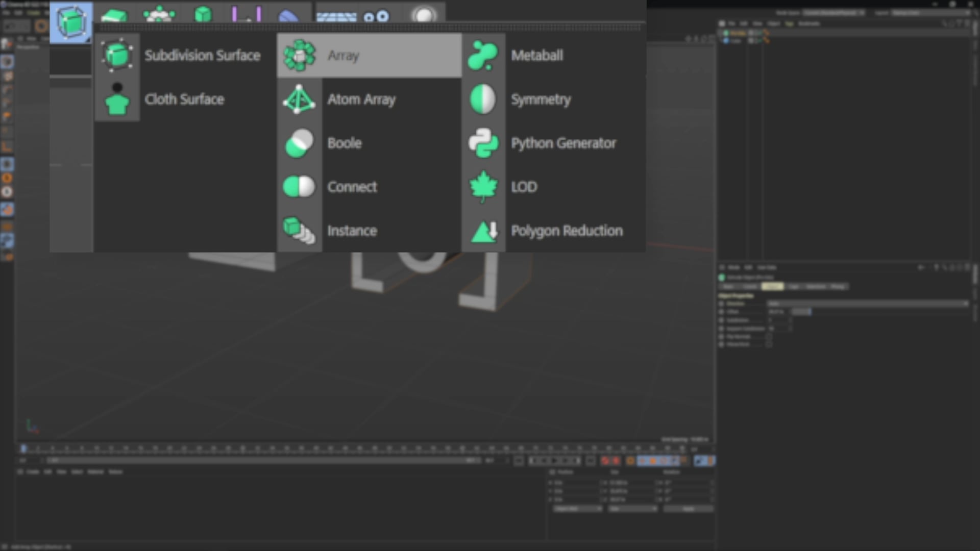Open the Node Space dropdown

834,13
